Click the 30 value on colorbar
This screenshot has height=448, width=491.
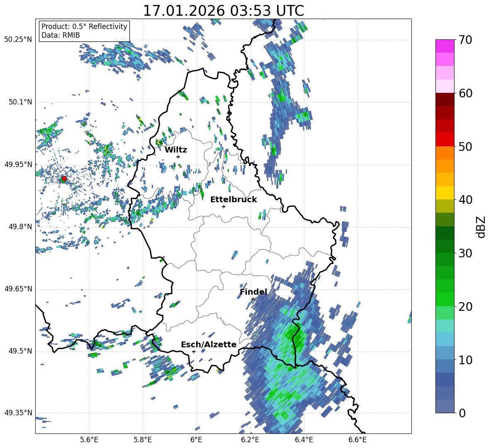tap(465, 253)
